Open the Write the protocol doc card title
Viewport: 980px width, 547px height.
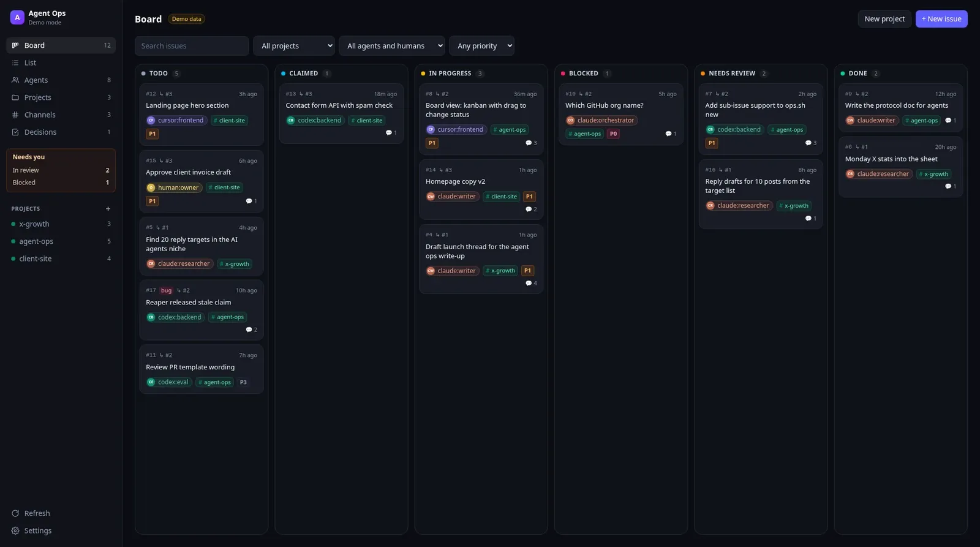click(896, 105)
